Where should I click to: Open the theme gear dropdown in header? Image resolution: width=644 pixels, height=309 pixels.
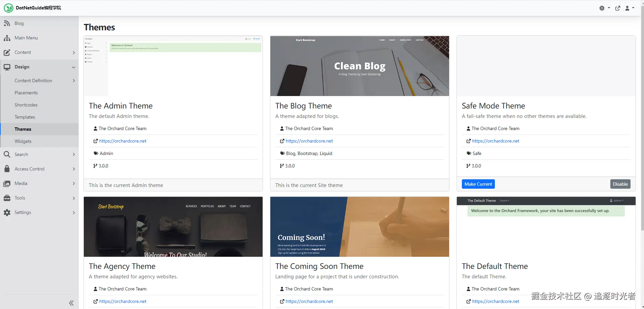pyautogui.click(x=604, y=8)
